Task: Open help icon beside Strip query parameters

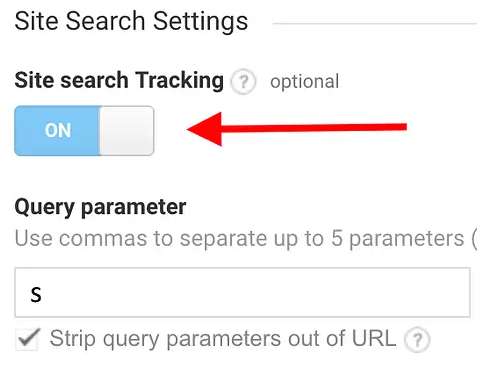Action: click(417, 340)
